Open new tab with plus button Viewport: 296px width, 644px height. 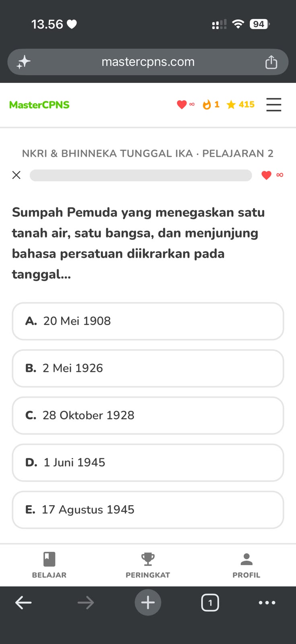click(x=148, y=603)
